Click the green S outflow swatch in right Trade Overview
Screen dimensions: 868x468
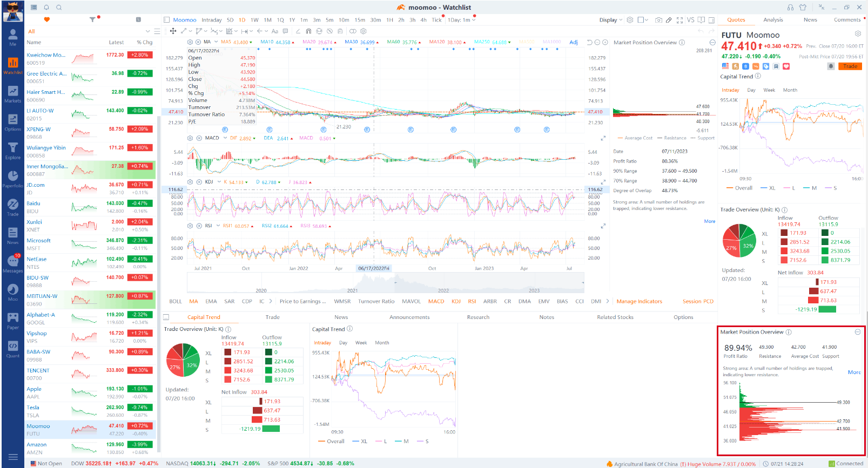[825, 260]
